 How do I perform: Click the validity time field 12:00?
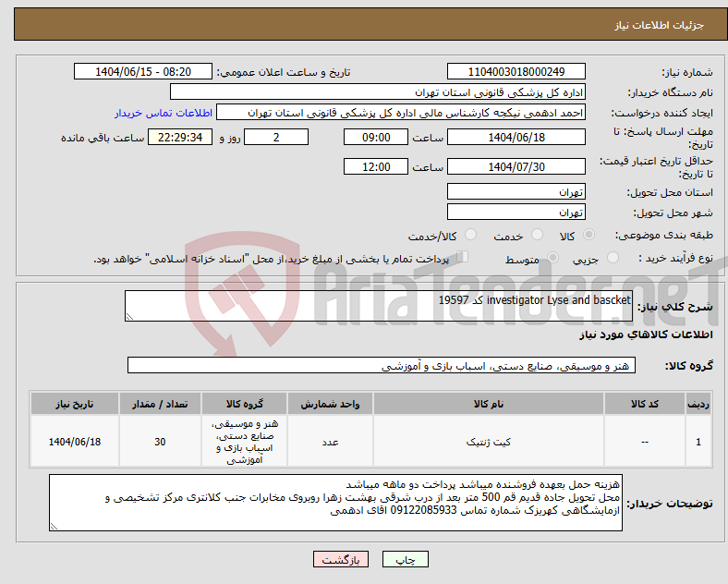click(376, 166)
